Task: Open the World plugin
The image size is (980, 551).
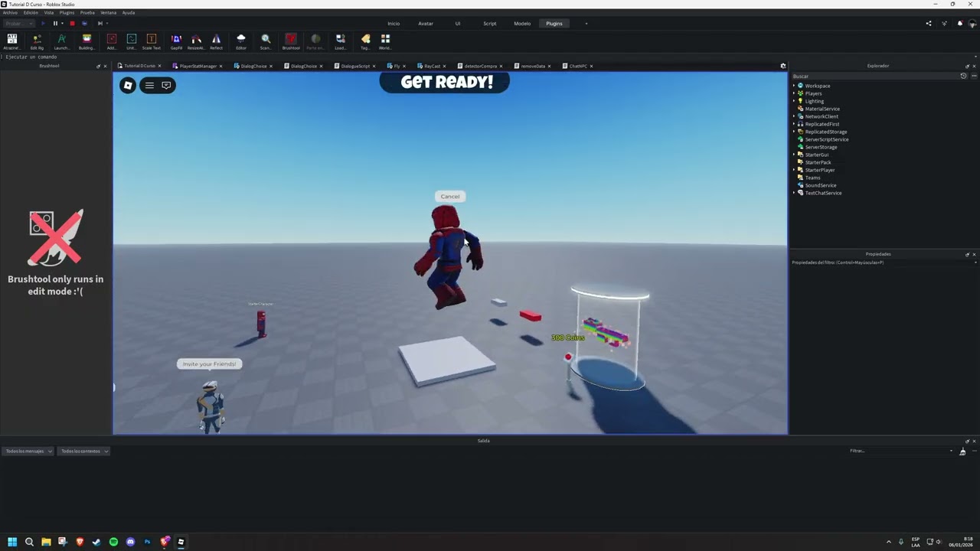Action: point(385,41)
